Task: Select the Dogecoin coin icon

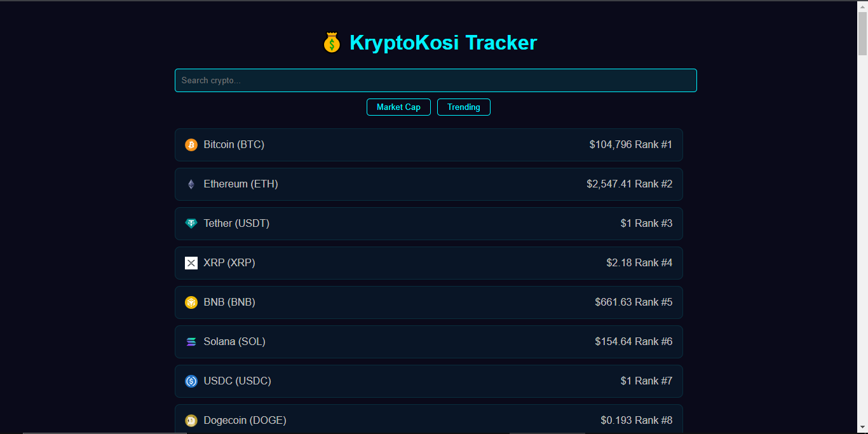Action: (x=191, y=420)
